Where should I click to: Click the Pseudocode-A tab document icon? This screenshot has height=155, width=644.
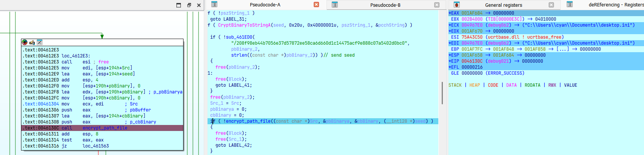click(x=214, y=5)
